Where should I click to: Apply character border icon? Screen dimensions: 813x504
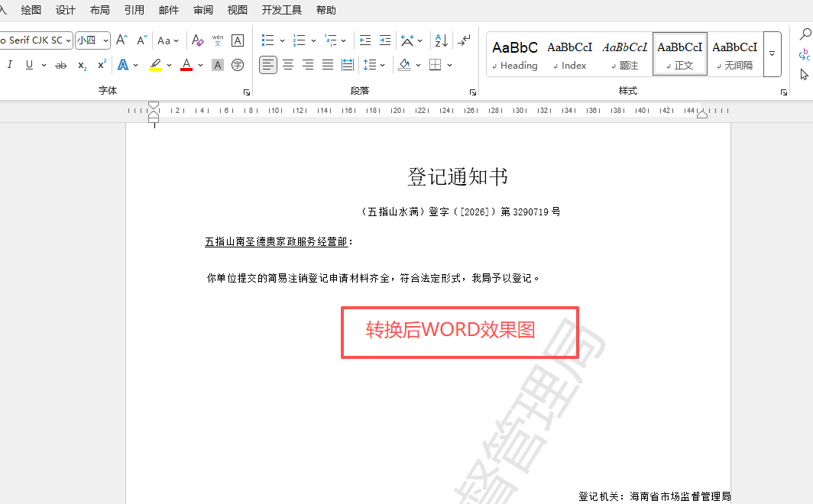(238, 40)
